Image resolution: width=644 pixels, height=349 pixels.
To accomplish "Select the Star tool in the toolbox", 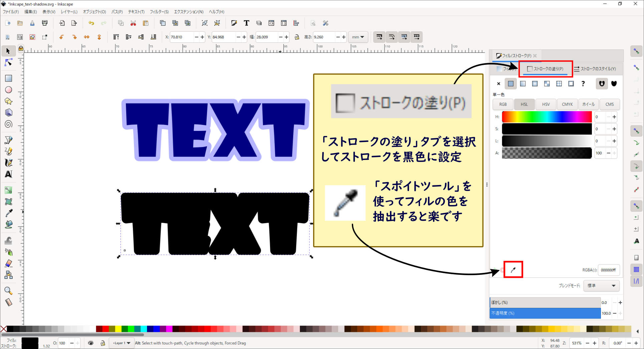I will (9, 101).
